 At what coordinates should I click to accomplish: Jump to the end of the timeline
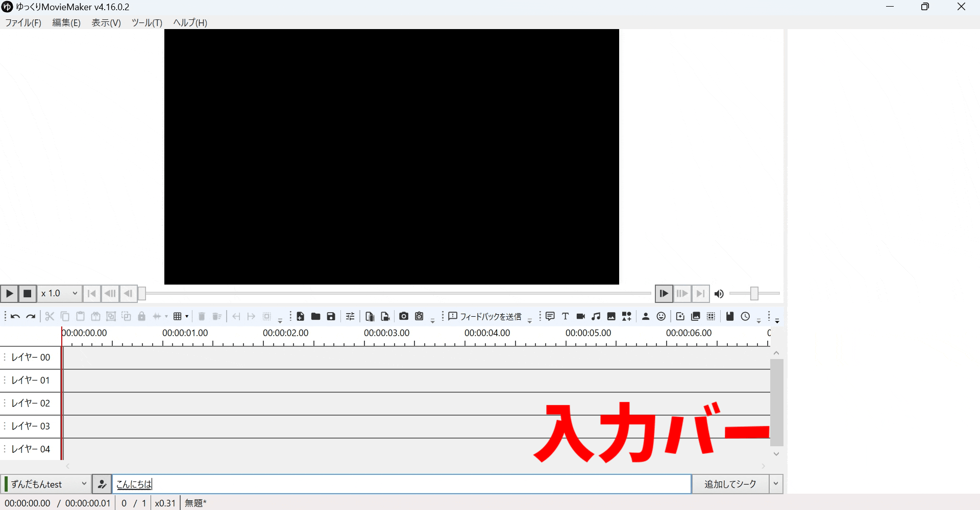[700, 294]
